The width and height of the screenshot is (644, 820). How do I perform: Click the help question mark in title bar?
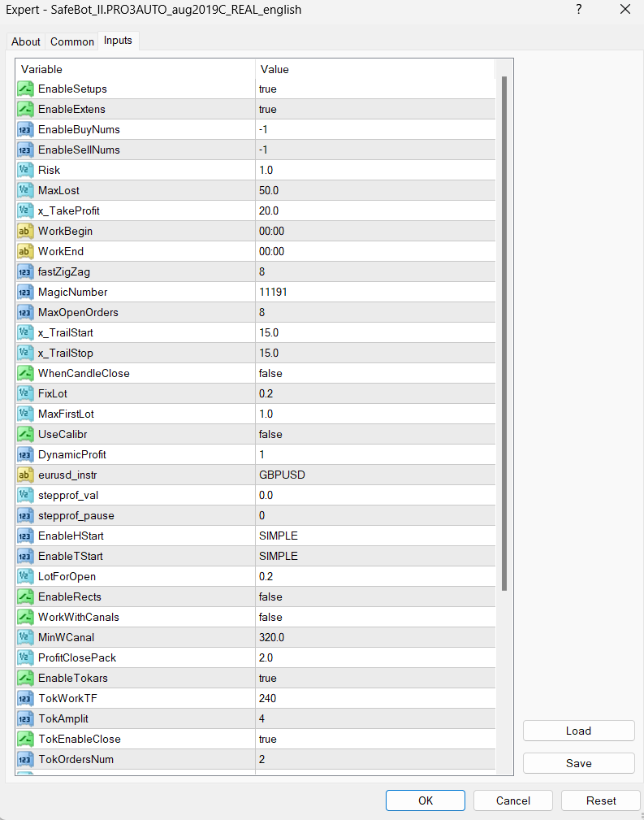[x=579, y=10]
